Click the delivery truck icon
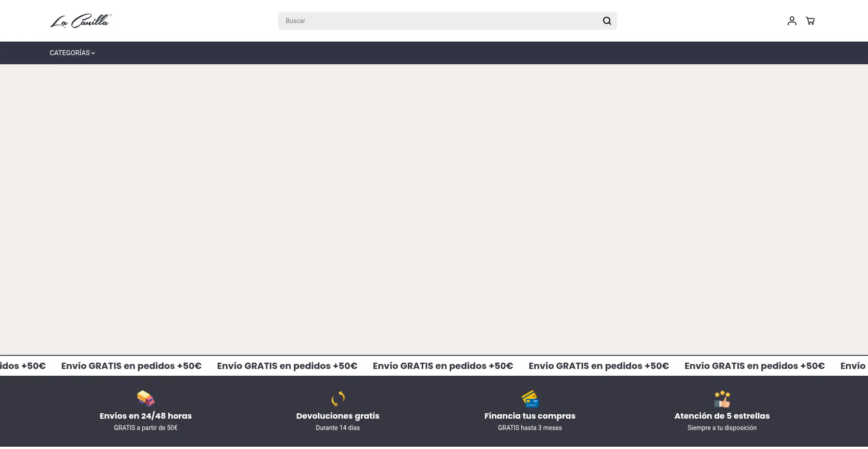This screenshot has height=449, width=868. pos(146,398)
